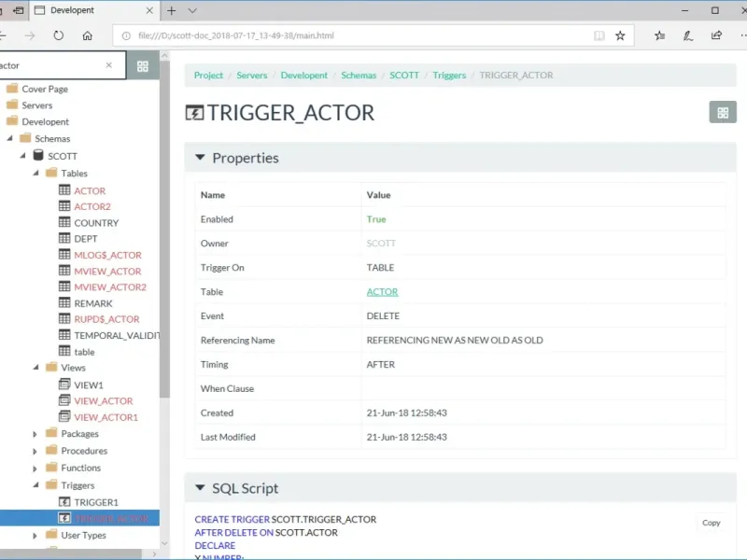
Task: Expand the Functions folder
Action: [35, 469]
